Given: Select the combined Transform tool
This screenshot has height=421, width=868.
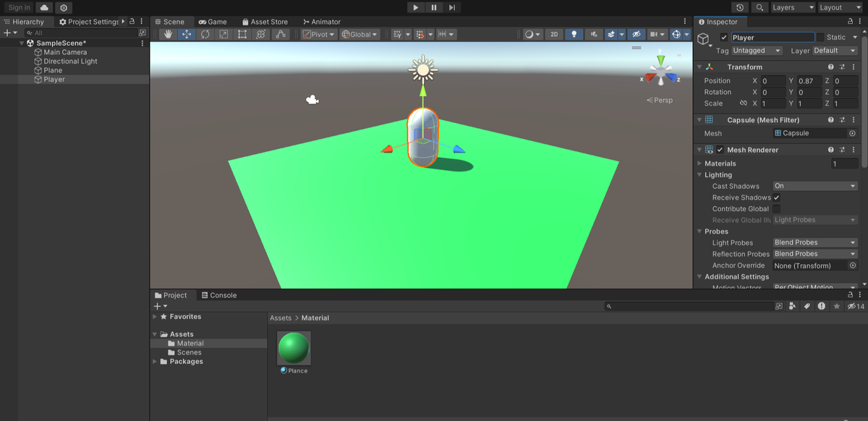Looking at the screenshot, I should pos(261,34).
